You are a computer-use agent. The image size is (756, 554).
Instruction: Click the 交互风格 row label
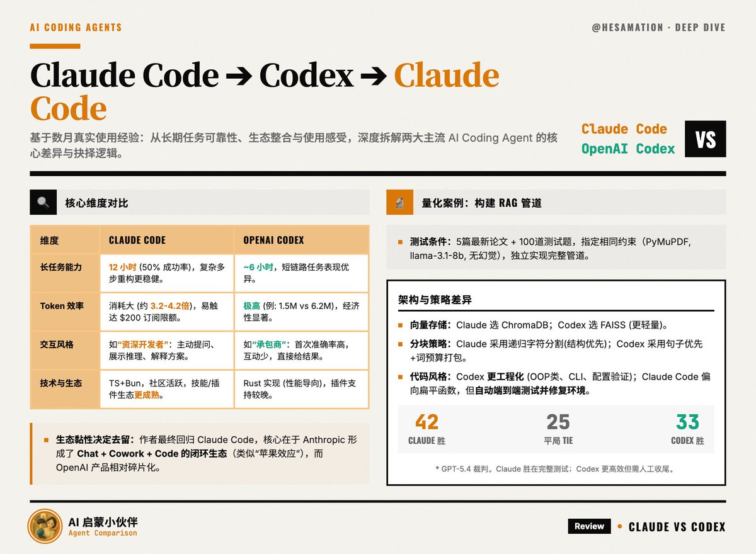pyautogui.click(x=57, y=345)
